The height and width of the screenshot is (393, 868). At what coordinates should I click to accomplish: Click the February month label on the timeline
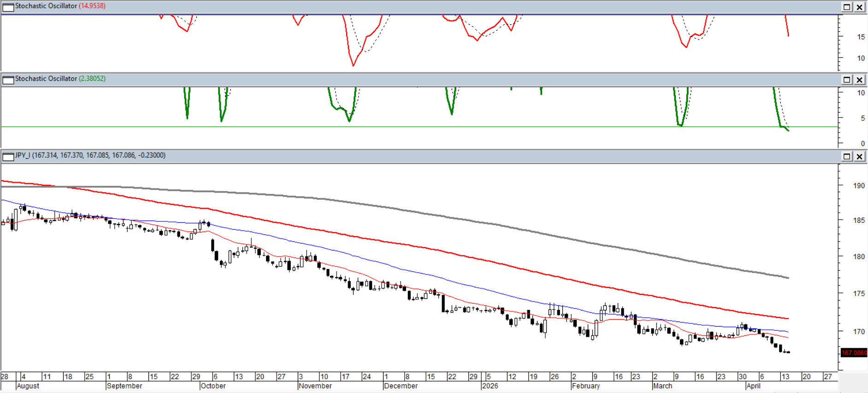pyautogui.click(x=586, y=386)
